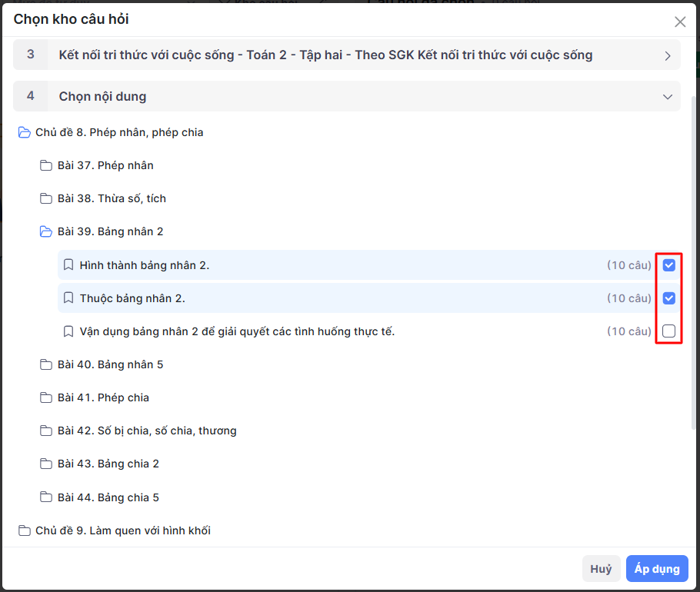This screenshot has width=700, height=592.
Task: Check the Vận dụng bảng nhân 2 checkbox
Action: point(669,331)
